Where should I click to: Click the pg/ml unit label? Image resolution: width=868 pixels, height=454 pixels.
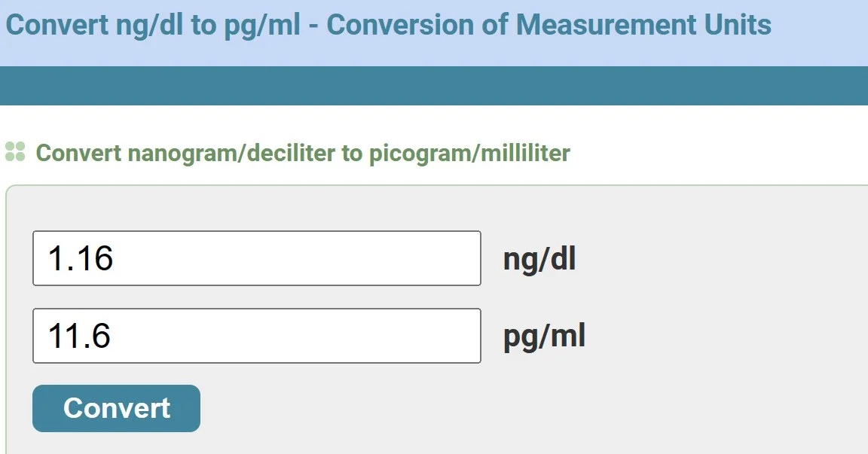pyautogui.click(x=544, y=337)
